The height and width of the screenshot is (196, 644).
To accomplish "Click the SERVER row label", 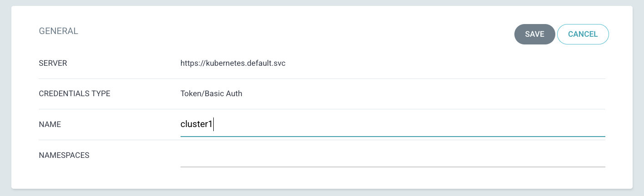I will coord(53,64).
